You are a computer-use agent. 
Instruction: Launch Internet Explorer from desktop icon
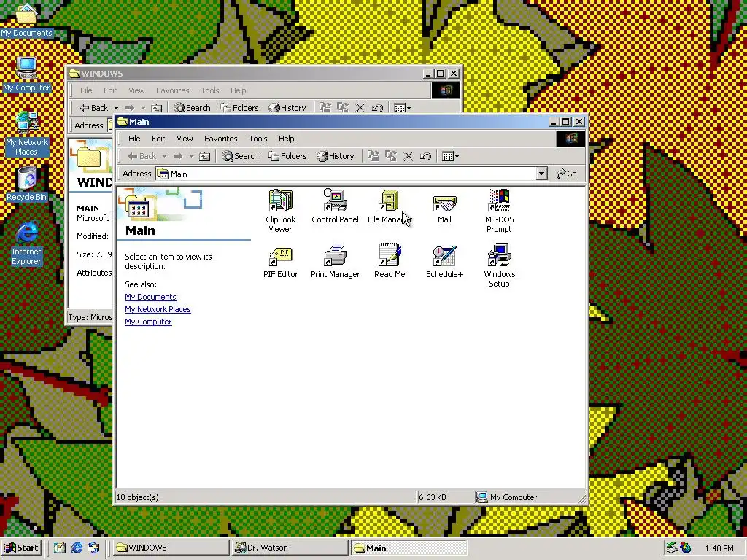tap(26, 243)
